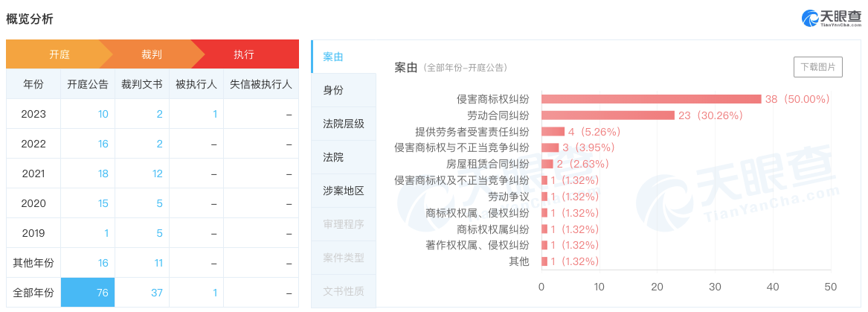Image resolution: width=868 pixels, height=312 pixels.
Task: Click the 劳动合同纠纷 chart bar
Action: coord(608,115)
